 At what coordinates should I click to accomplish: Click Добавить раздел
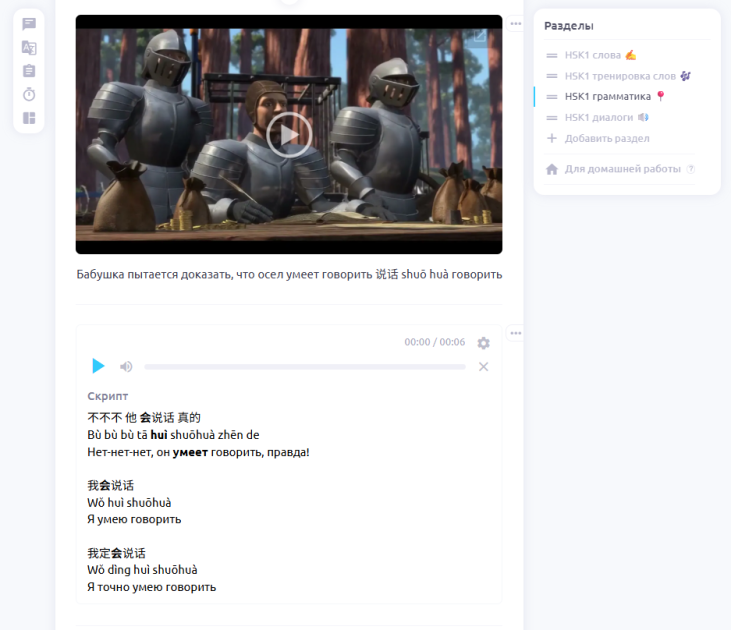click(x=607, y=138)
